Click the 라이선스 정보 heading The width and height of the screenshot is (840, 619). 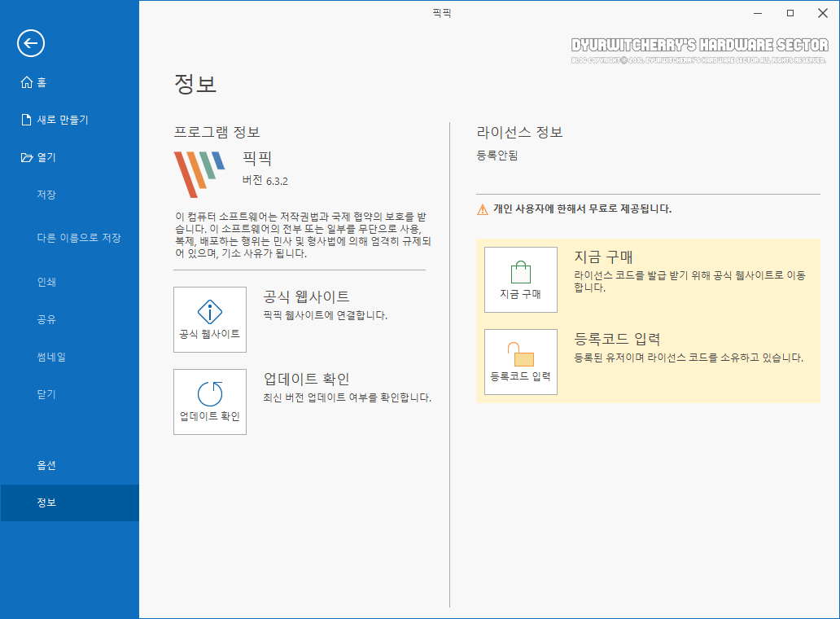click(519, 132)
